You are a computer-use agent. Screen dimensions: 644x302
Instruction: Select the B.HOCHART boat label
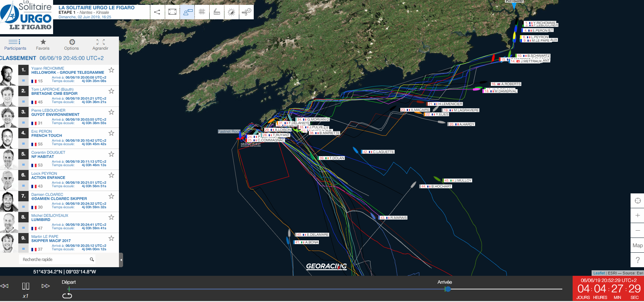click(436, 186)
